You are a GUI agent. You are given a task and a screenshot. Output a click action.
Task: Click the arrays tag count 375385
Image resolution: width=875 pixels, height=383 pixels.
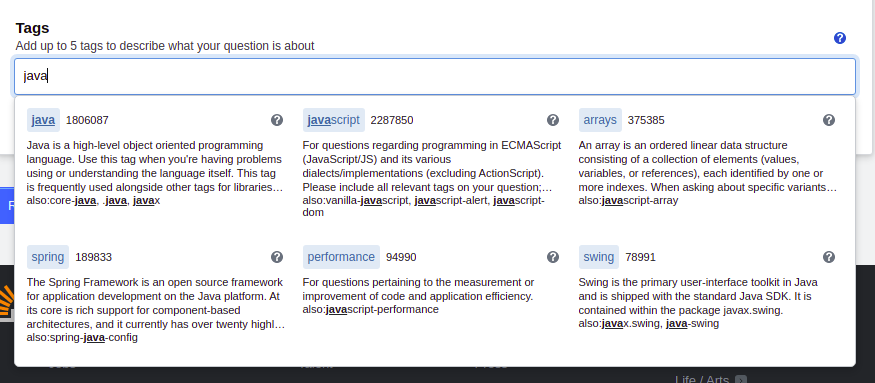(646, 120)
